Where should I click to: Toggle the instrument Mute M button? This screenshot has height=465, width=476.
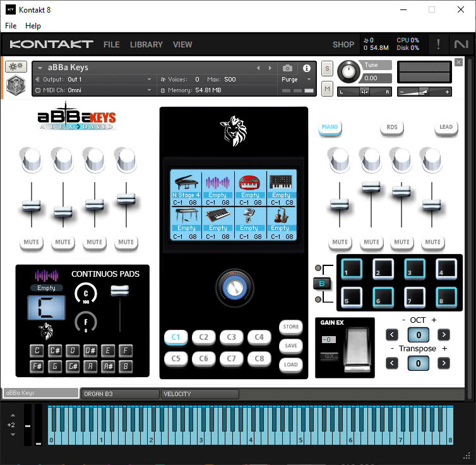tap(327, 88)
